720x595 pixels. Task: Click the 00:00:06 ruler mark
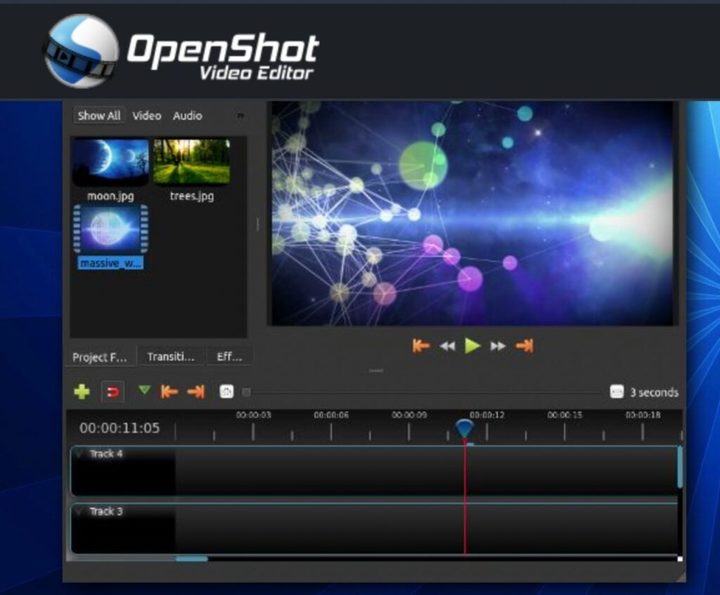(331, 415)
